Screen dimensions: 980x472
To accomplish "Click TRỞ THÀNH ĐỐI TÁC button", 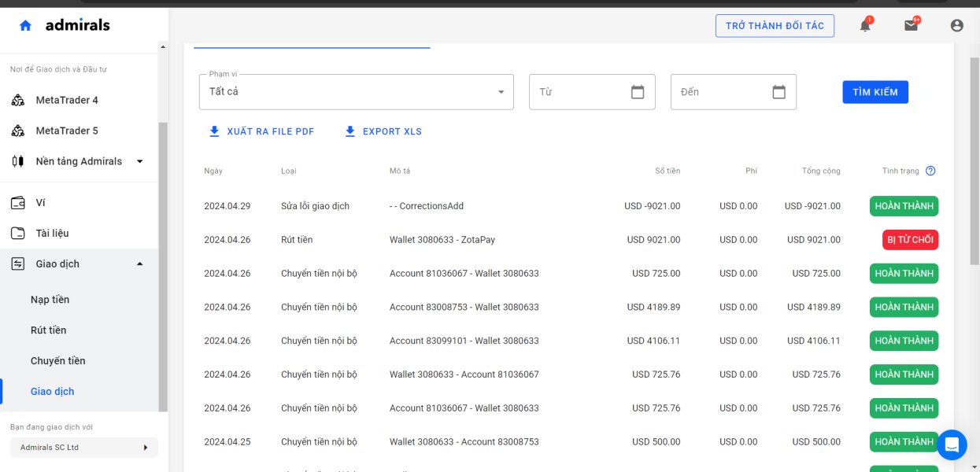I will coord(774,26).
